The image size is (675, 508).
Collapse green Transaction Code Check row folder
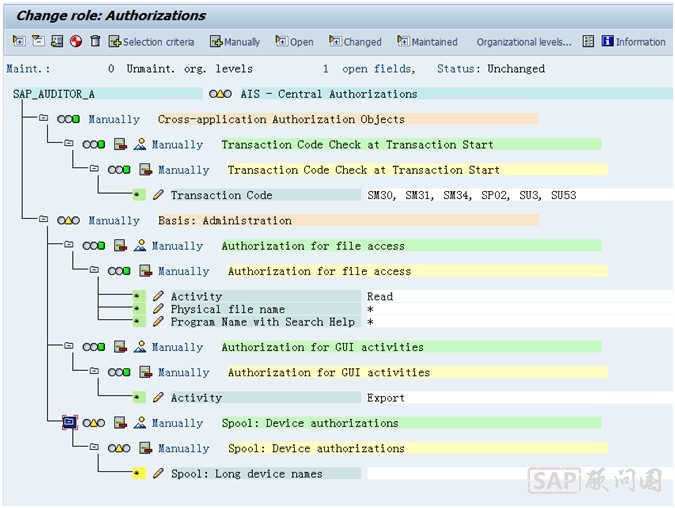[69, 143]
